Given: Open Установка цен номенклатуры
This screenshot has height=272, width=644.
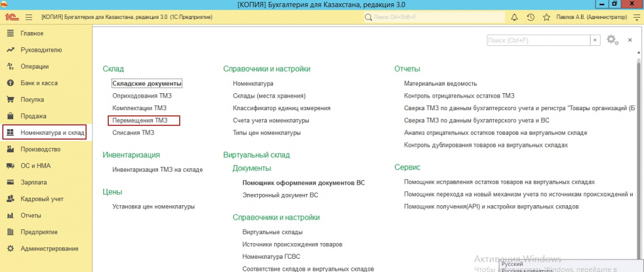Looking at the screenshot, I should point(153,207).
